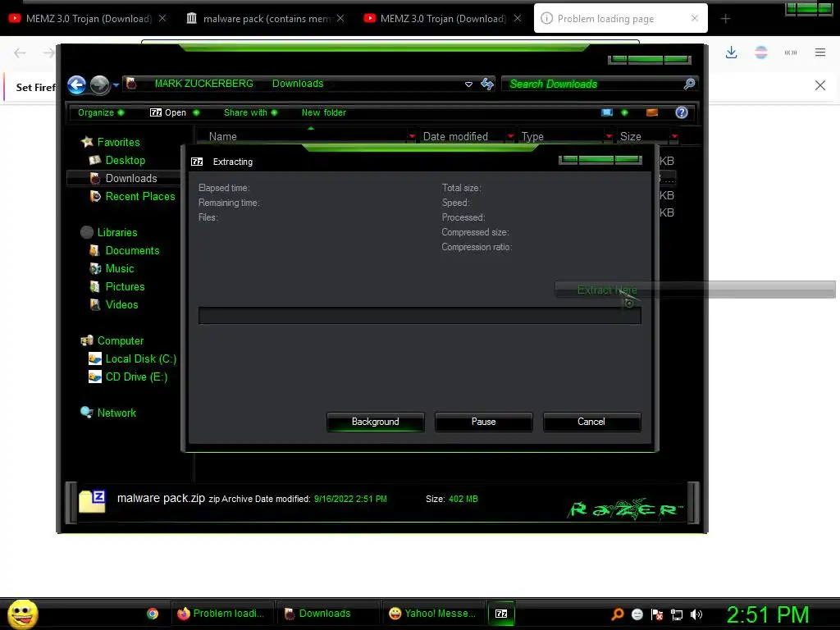The image size is (840, 630).
Task: Click the 7z Open toolbar button
Action: tap(168, 112)
